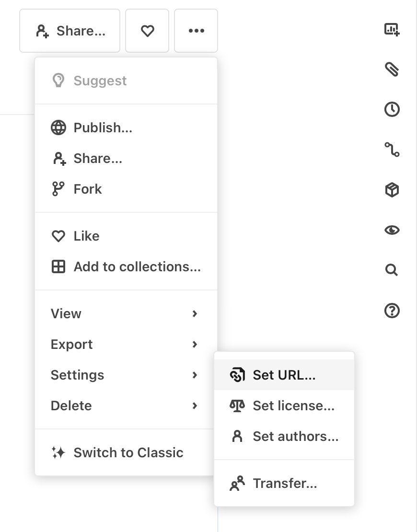Image resolution: width=417 pixels, height=532 pixels.
Task: Click the add-image icon at top right
Action: point(392,29)
